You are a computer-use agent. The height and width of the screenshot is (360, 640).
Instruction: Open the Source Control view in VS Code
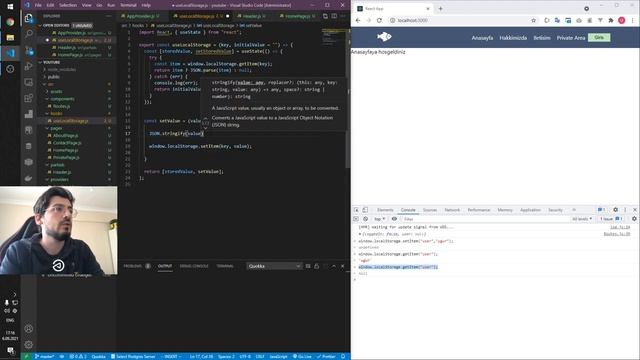pyautogui.click(x=29, y=51)
